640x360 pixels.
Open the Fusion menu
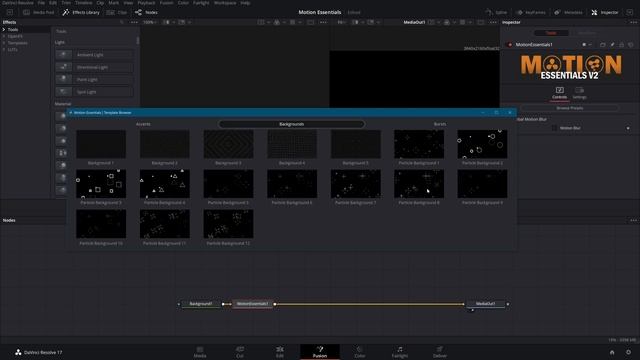[x=166, y=3]
